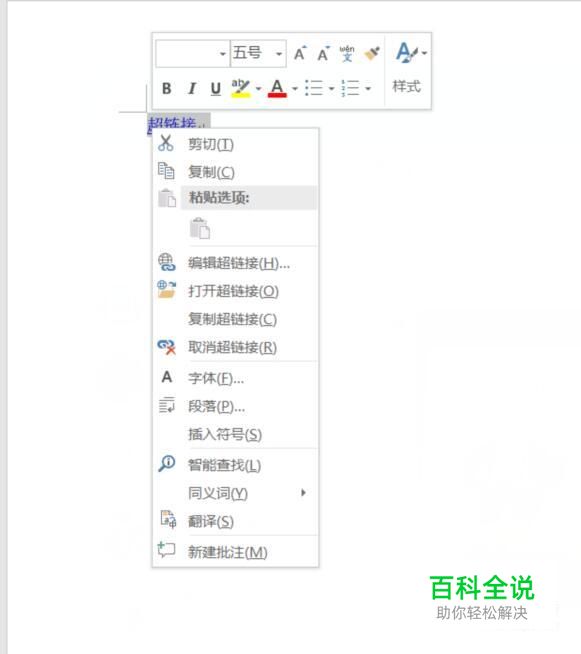
Task: Click the copy pages icon
Action: click(166, 171)
